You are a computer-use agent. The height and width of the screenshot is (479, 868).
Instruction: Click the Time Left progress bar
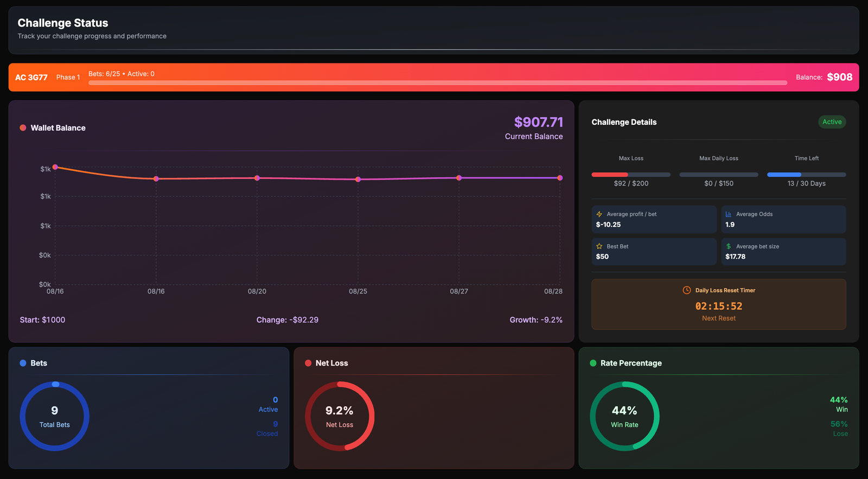806,175
